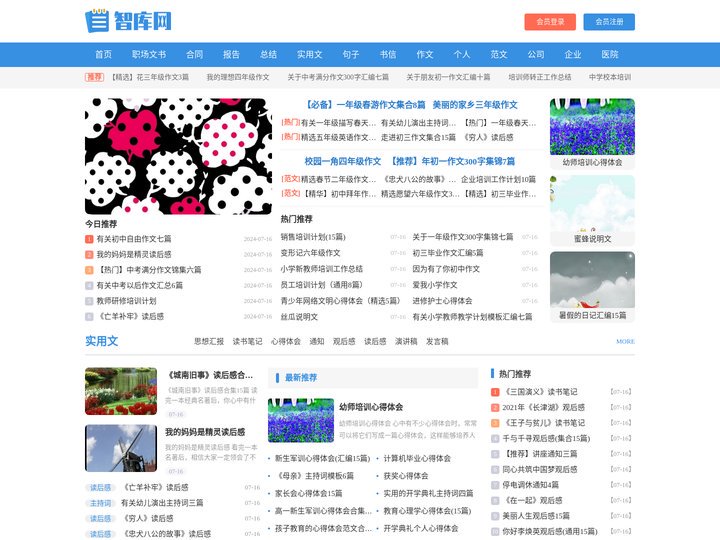Open the 句子 nav item

pos(351,55)
